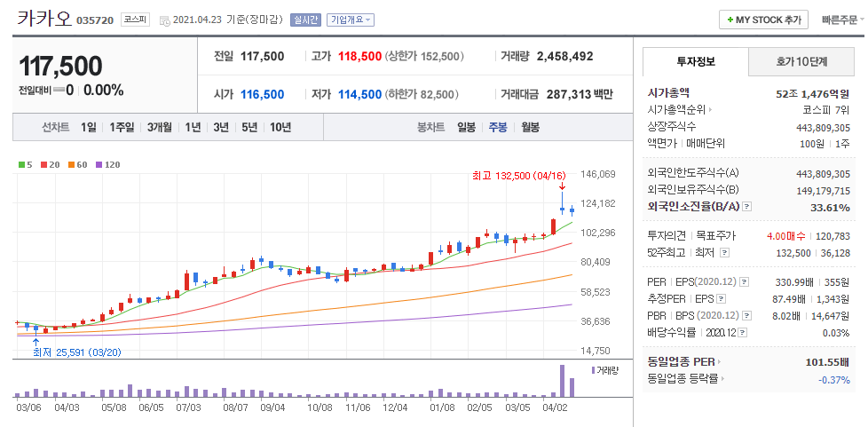
Task: Click the 07/03 date label on chart axis
Action: click(187, 407)
